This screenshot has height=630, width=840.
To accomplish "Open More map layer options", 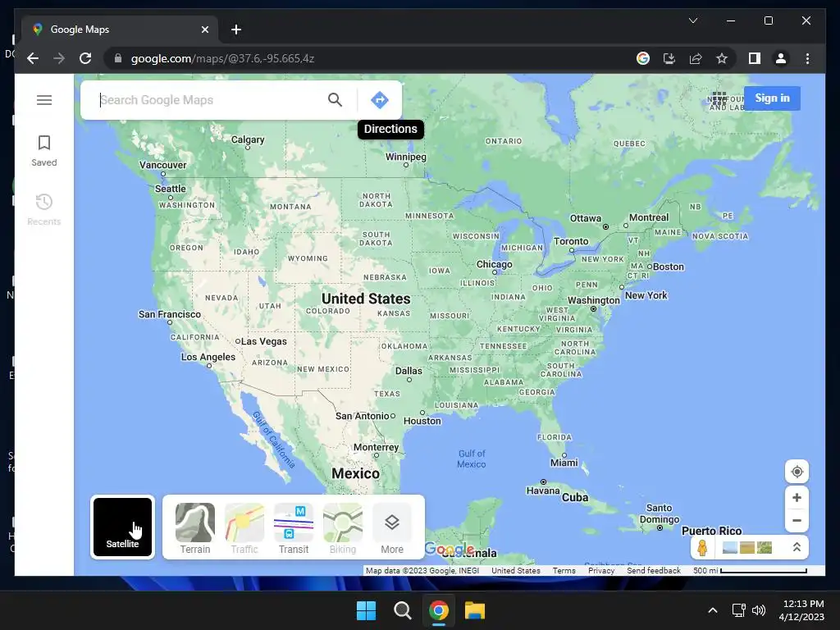I will [392, 528].
